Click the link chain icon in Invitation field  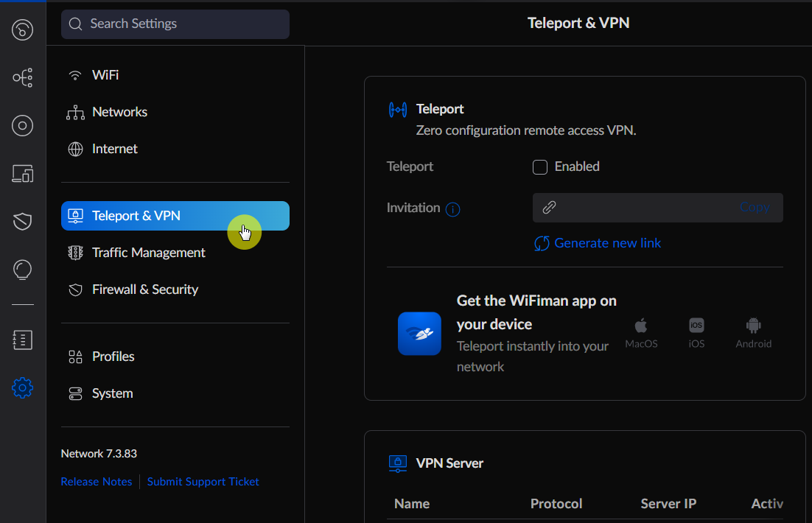550,208
